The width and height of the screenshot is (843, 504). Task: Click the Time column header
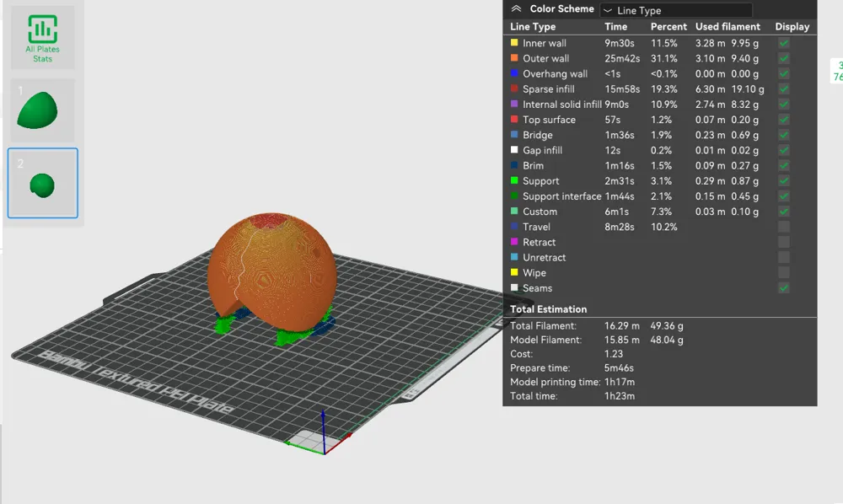[615, 26]
